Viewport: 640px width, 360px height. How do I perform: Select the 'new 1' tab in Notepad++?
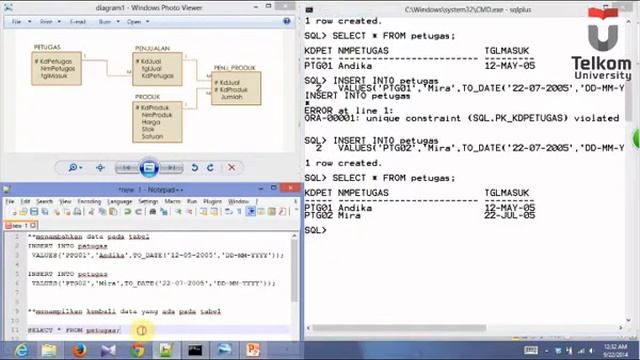coord(19,225)
